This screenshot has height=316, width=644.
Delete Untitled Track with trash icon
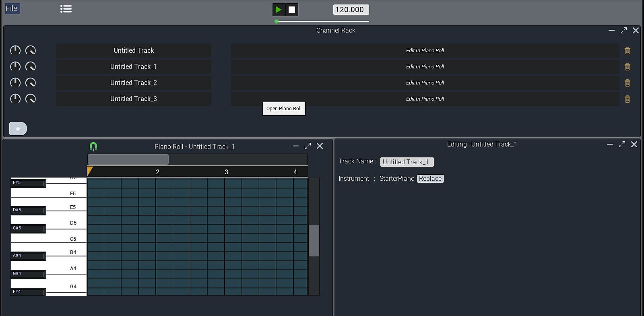coord(627,51)
